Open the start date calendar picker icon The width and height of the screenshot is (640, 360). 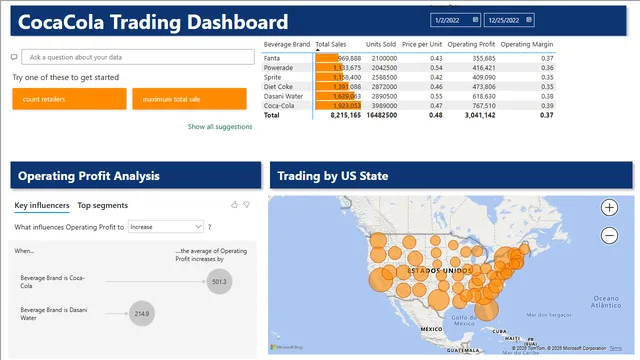[x=476, y=20]
